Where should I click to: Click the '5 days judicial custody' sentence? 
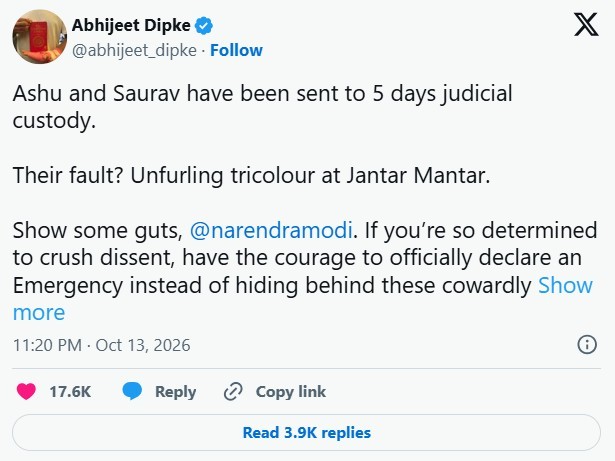pos(262,107)
